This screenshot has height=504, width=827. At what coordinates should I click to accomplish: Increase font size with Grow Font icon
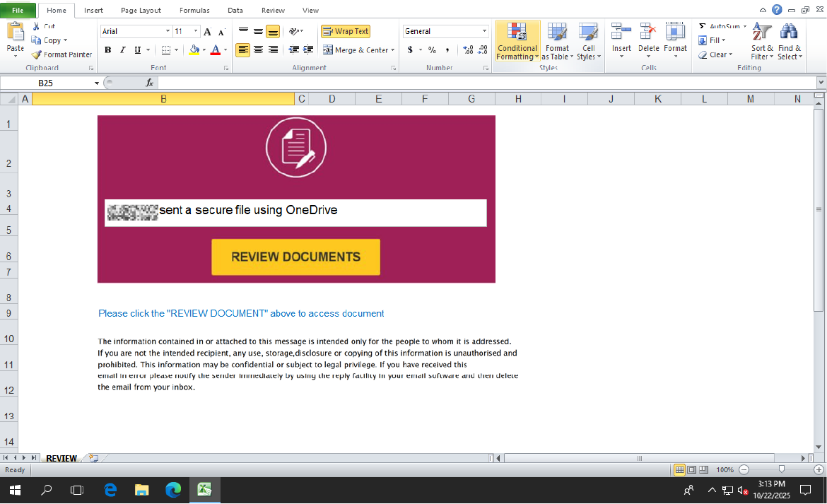pos(207,32)
